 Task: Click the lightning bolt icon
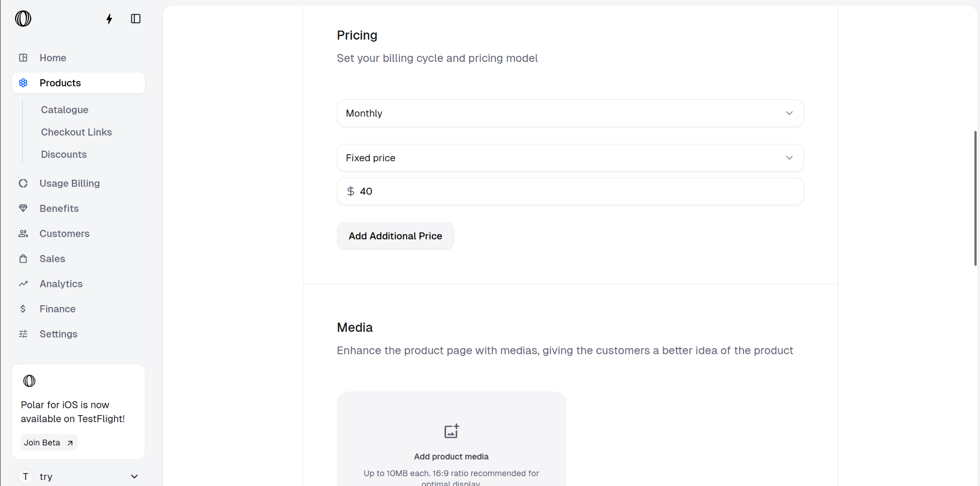pyautogui.click(x=109, y=19)
